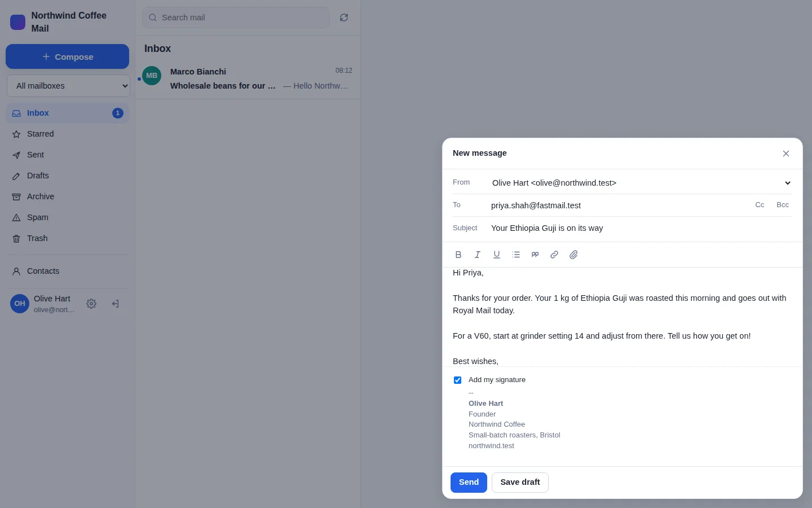Sign out using the logout icon
Screen dimensions: 812x508
(x=115, y=304)
